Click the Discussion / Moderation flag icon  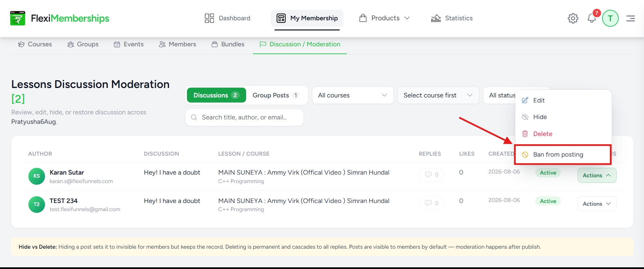[x=263, y=44]
